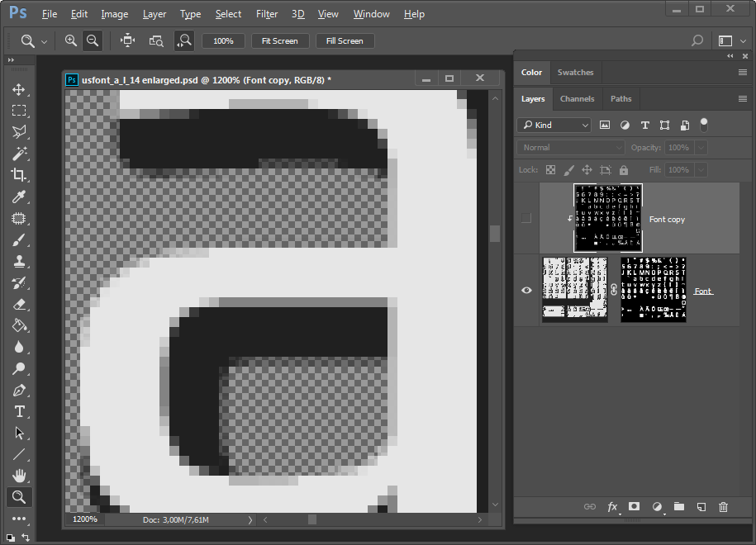This screenshot has height=545, width=756.
Task: Open the Zoom tool preset picker arrow
Action: [45, 42]
